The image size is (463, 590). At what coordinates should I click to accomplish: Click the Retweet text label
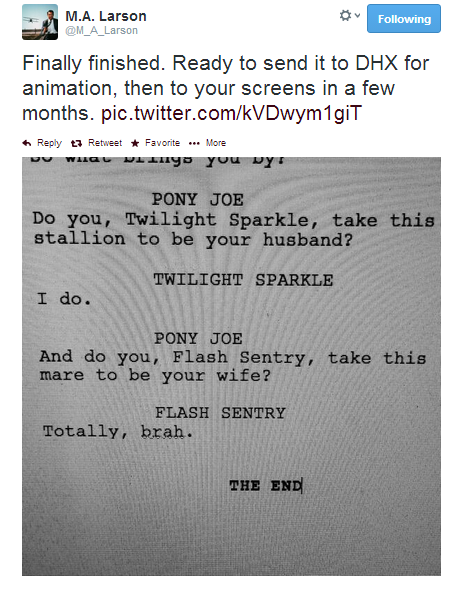click(105, 143)
